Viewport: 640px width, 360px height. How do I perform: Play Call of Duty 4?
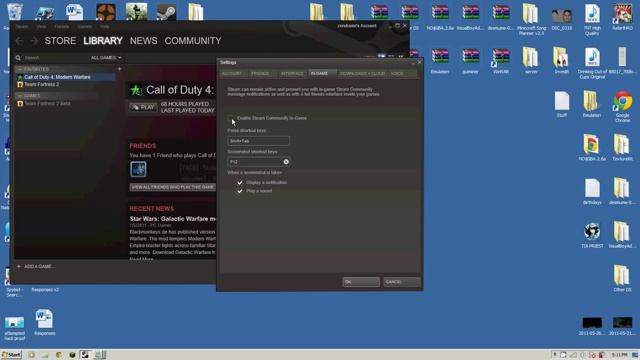pyautogui.click(x=143, y=107)
